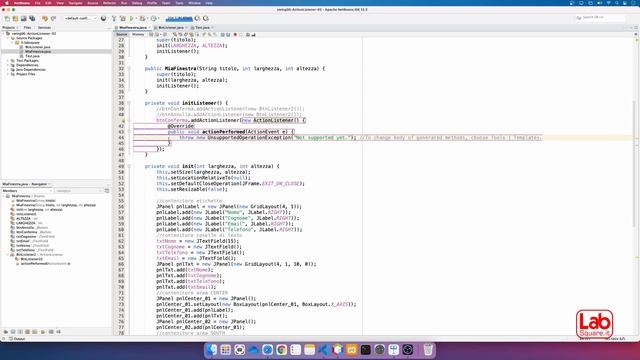Open Visual Studio Code from the Dock
The image size is (640, 360).
click(x=323, y=350)
